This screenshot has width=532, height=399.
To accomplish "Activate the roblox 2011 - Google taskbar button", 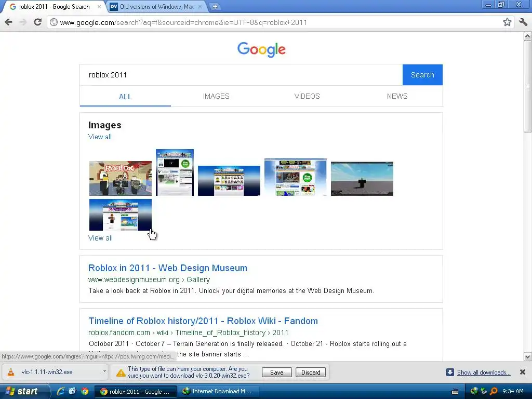I will tap(135, 392).
